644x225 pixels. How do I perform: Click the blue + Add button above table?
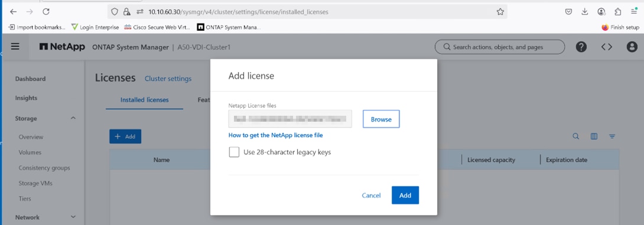(125, 136)
